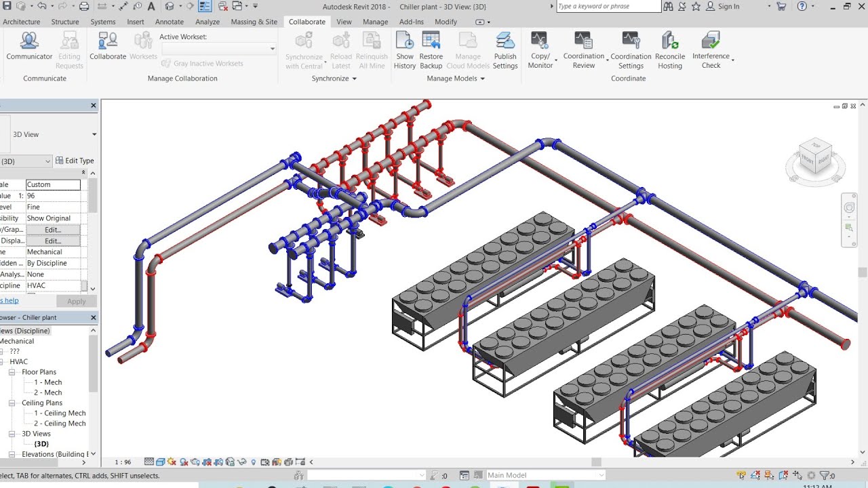
Task: Click the keyword search field
Action: [608, 6]
